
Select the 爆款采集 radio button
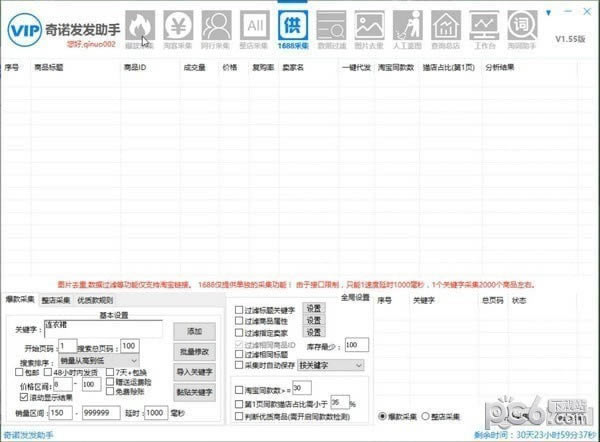tap(382, 416)
